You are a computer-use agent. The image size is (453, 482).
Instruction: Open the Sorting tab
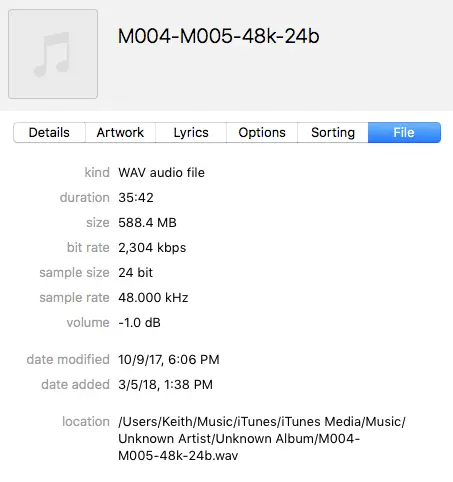[x=333, y=133]
